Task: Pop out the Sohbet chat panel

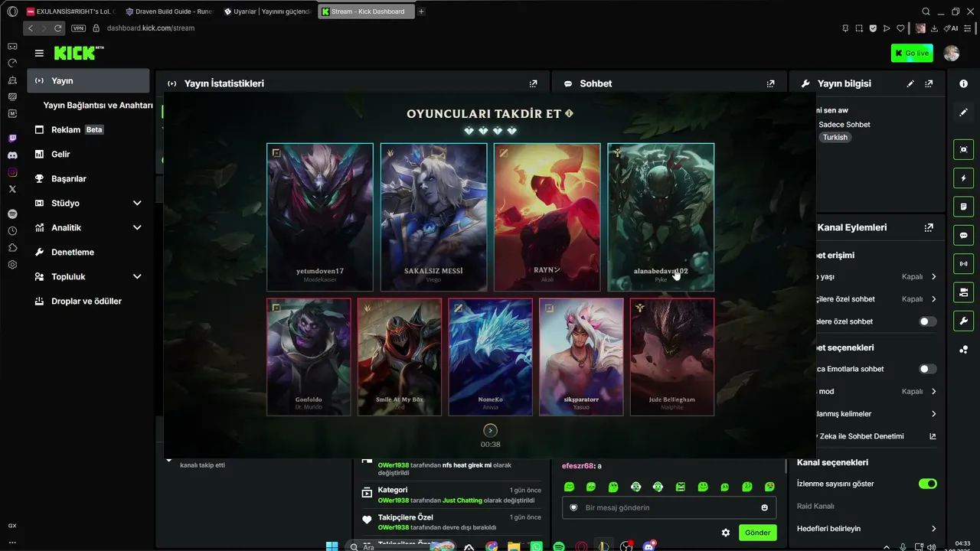Action: (771, 83)
